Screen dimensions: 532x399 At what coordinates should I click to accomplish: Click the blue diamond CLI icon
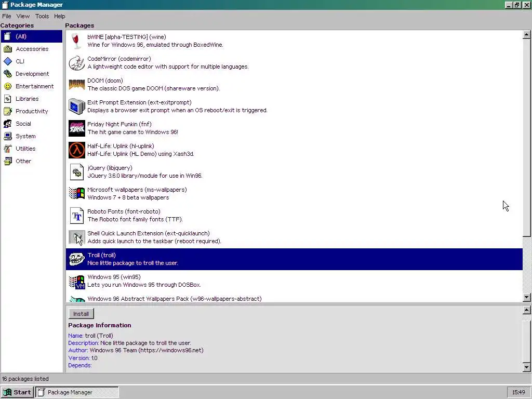pos(8,61)
